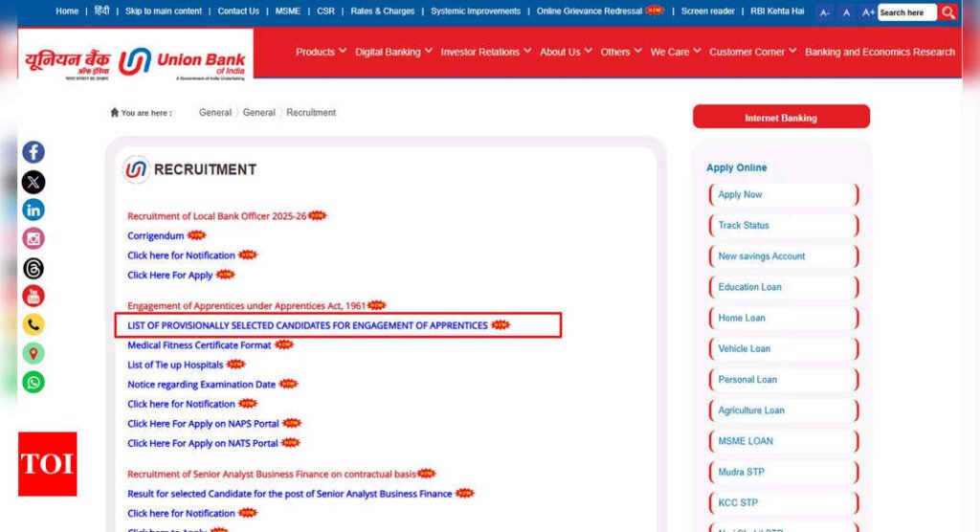This screenshot has height=532, width=980.
Task: Click Skip to main content
Action: click(x=163, y=11)
